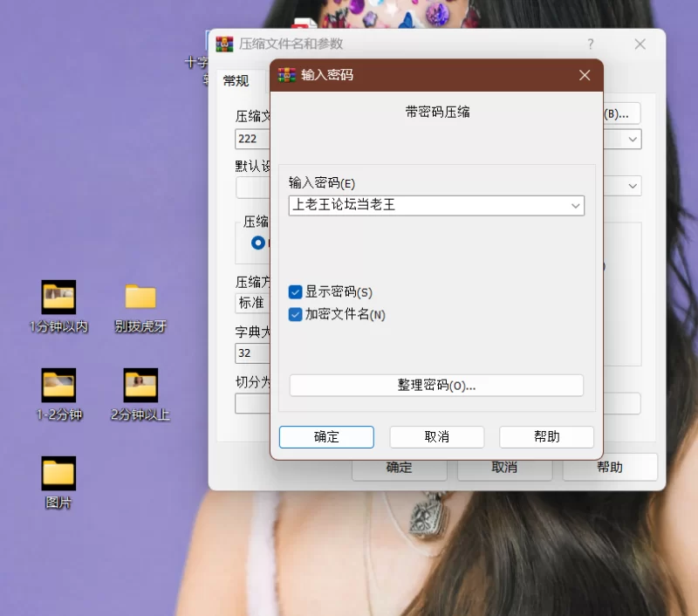
Task: Open the 1-2分钟 folder icon
Action: pyautogui.click(x=58, y=384)
